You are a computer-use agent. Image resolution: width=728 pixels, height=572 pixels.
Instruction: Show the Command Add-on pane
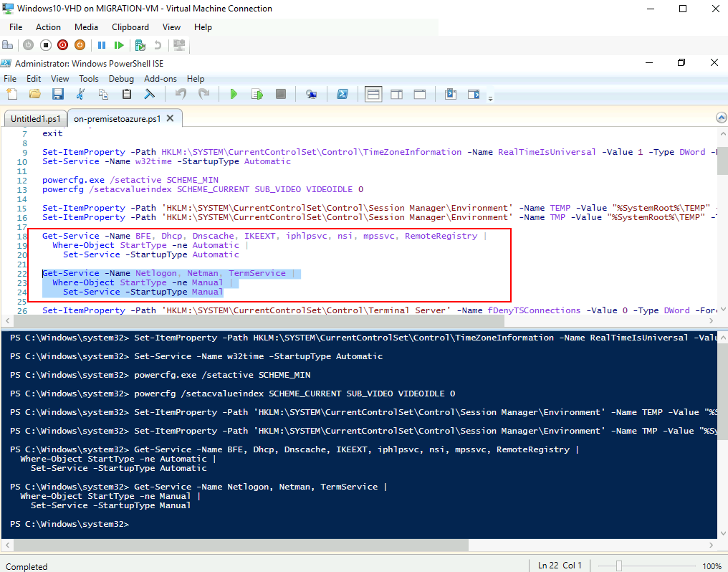click(474, 94)
